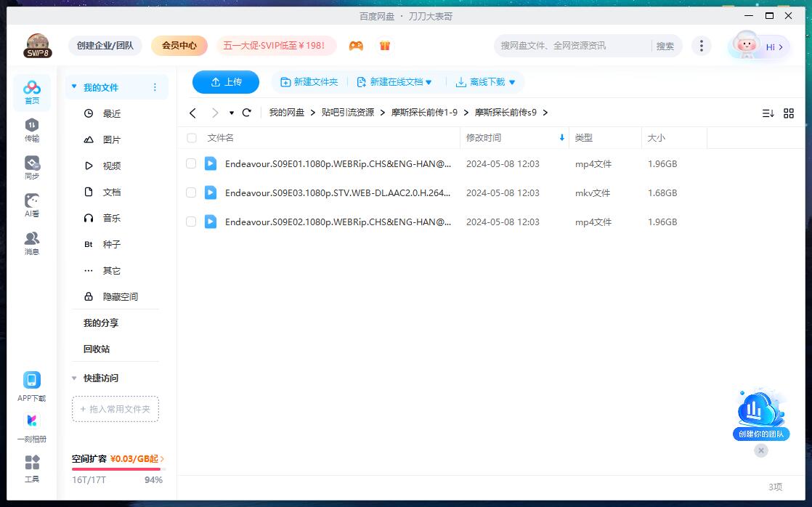Image resolution: width=812 pixels, height=507 pixels.
Task: Open 消息 messages from the sidebar
Action: coord(31,243)
